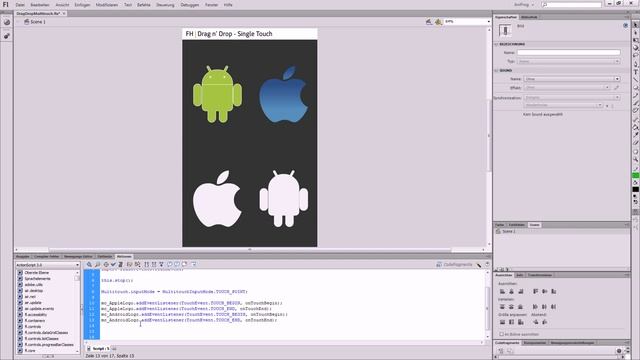Screen dimensions: 640x360
Task: Switch to the Farbfelder tab
Action: coord(517,225)
